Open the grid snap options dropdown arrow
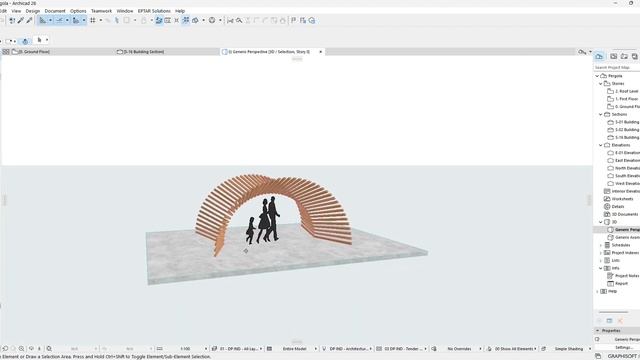640x360 pixels. [101, 20]
